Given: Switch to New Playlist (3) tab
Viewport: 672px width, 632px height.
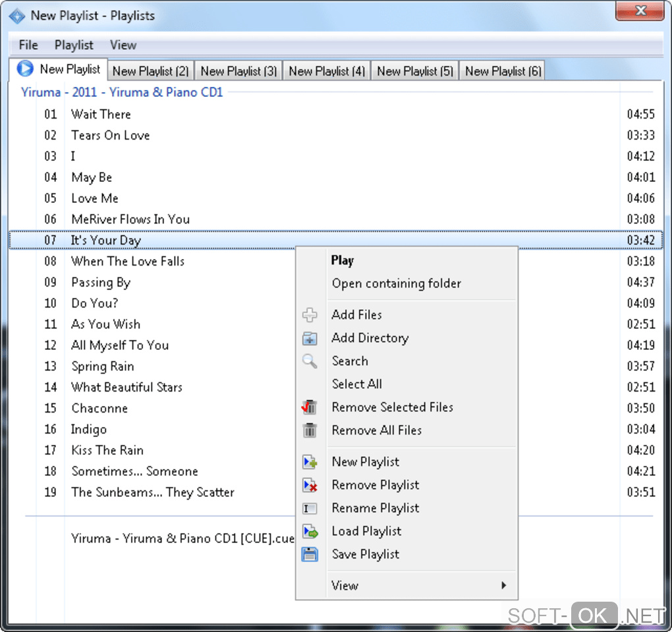Looking at the screenshot, I should [x=238, y=71].
